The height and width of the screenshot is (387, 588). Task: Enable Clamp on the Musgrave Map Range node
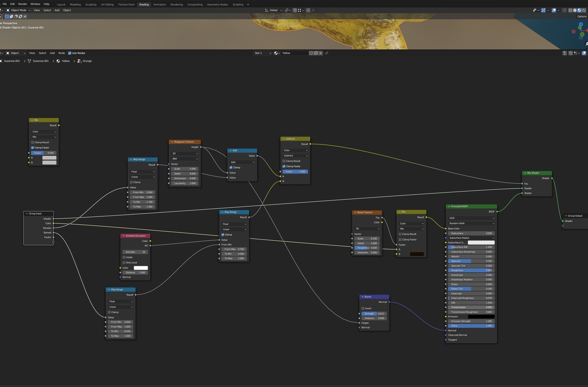click(132, 182)
